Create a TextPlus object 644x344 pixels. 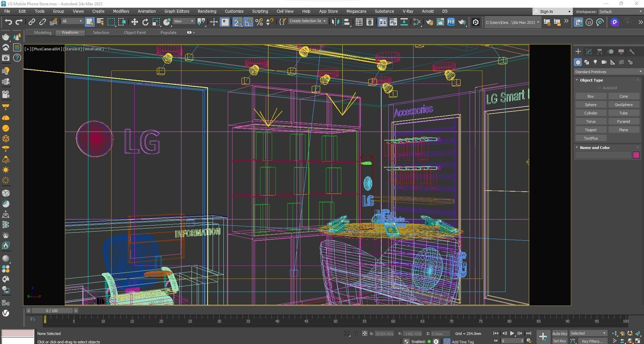pos(591,138)
